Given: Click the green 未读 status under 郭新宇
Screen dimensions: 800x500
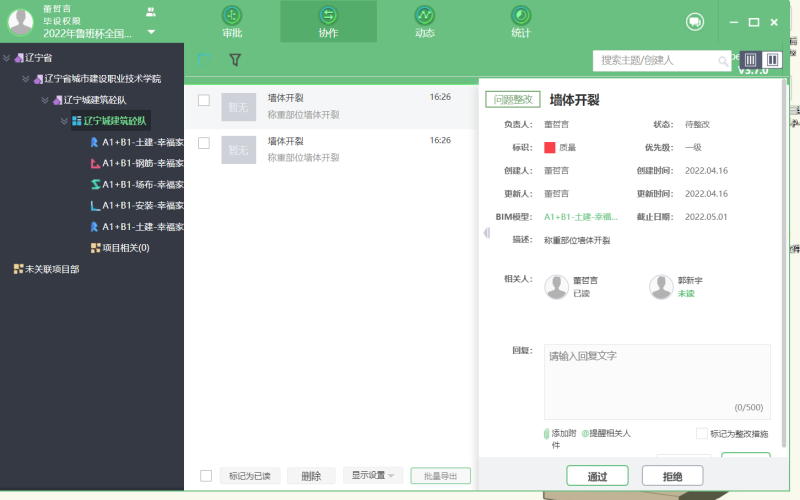Looking at the screenshot, I should (x=686, y=293).
